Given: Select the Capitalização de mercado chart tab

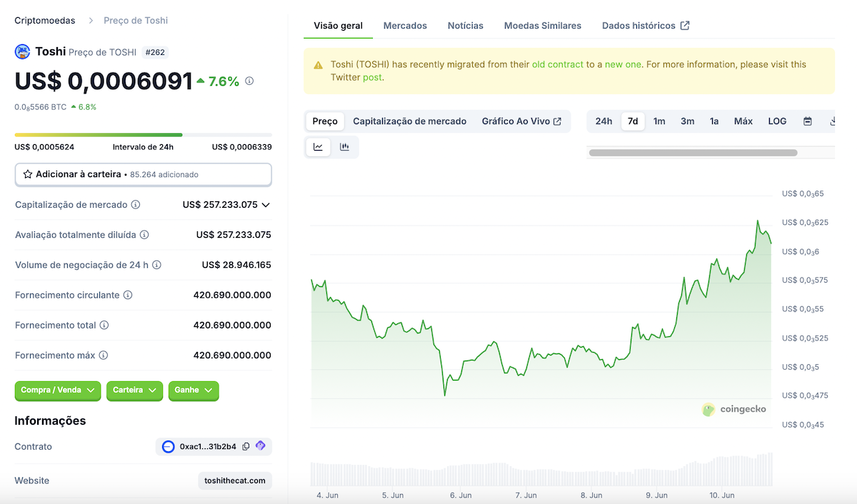Looking at the screenshot, I should (410, 121).
